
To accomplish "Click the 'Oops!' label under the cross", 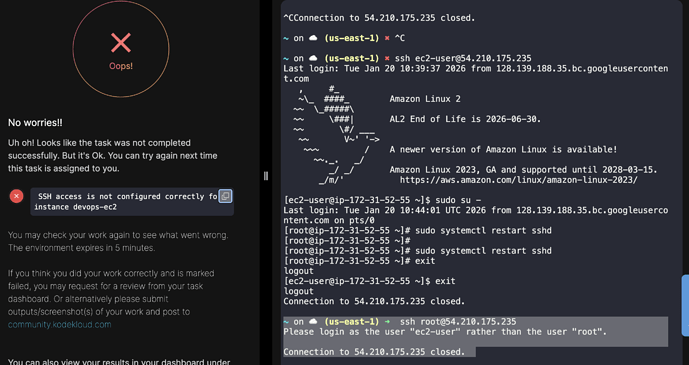I will 121,66.
